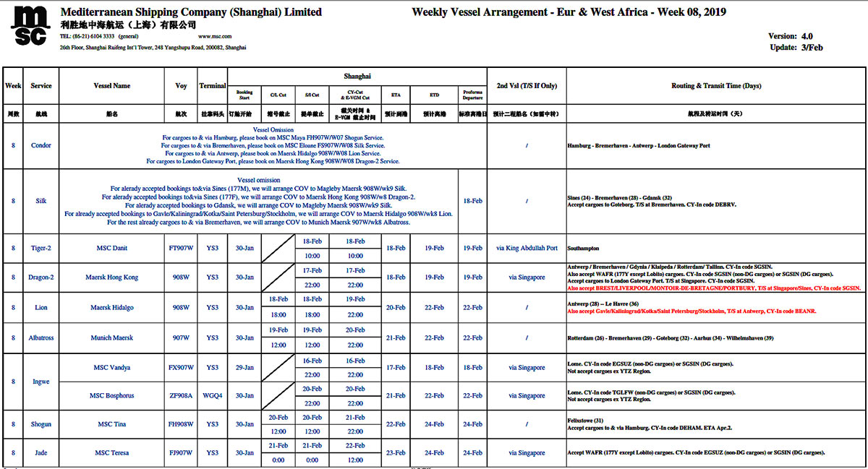Click the '2nd Vsl (T/S If Only)' header
Screen dimensions: 868x469
coord(525,86)
